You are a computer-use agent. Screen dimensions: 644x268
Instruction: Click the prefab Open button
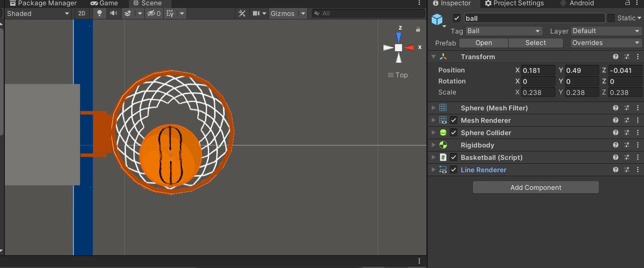click(x=483, y=43)
